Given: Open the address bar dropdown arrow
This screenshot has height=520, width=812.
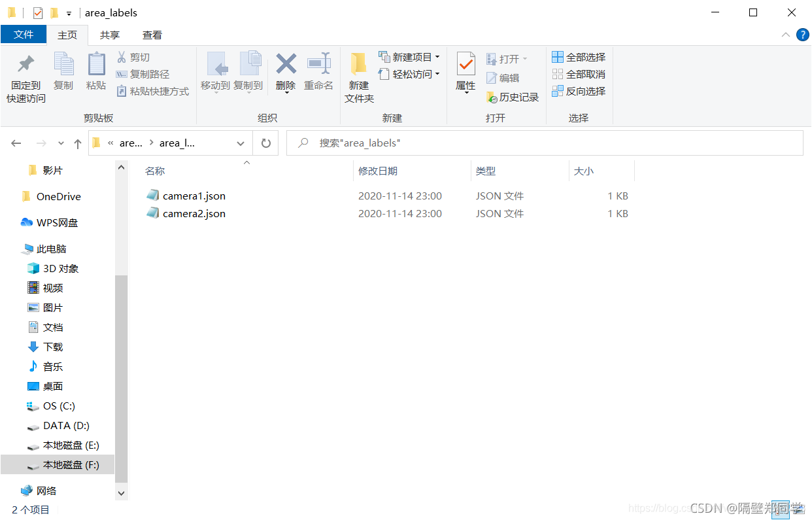Looking at the screenshot, I should (240, 143).
